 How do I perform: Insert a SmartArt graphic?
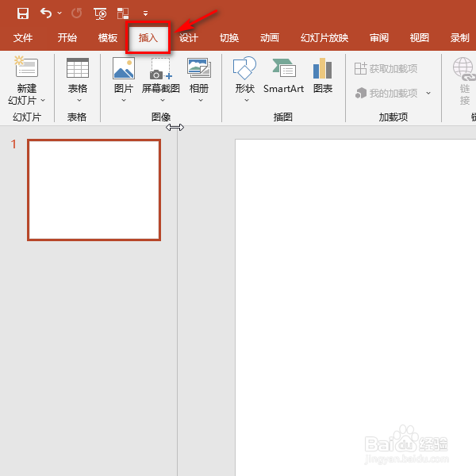coord(283,75)
